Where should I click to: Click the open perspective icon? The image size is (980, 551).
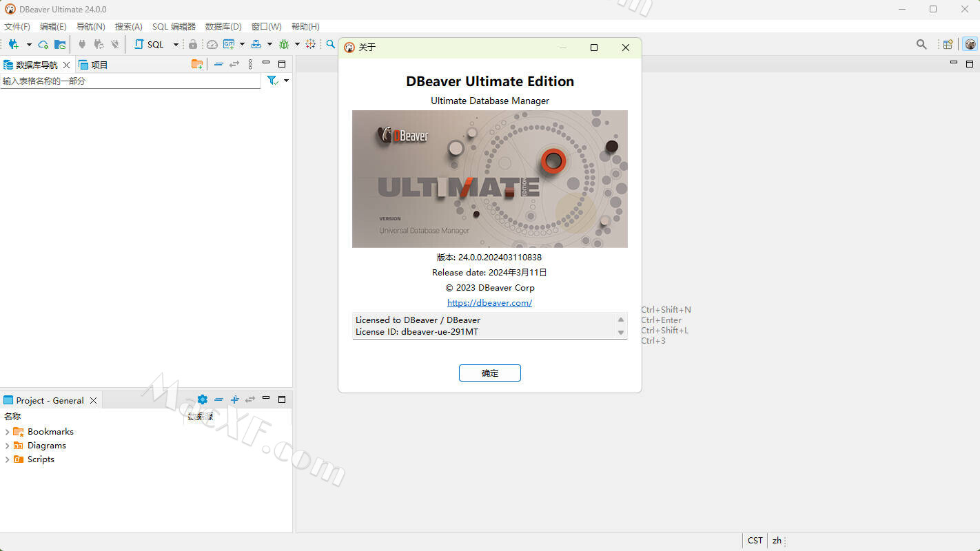click(948, 44)
